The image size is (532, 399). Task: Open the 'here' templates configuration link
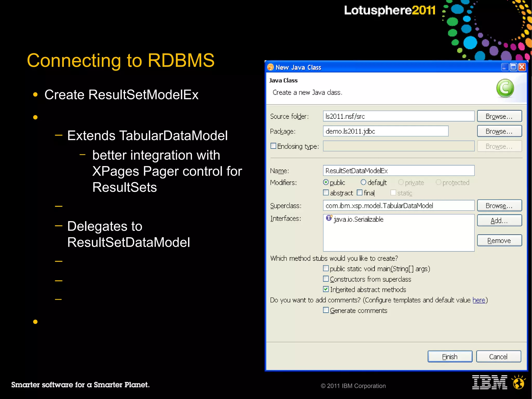[x=479, y=300]
